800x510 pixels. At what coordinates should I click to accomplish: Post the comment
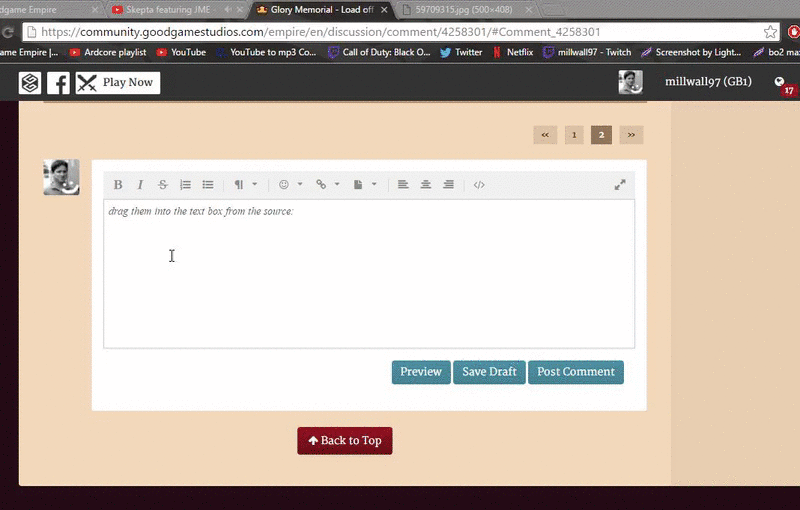point(576,372)
